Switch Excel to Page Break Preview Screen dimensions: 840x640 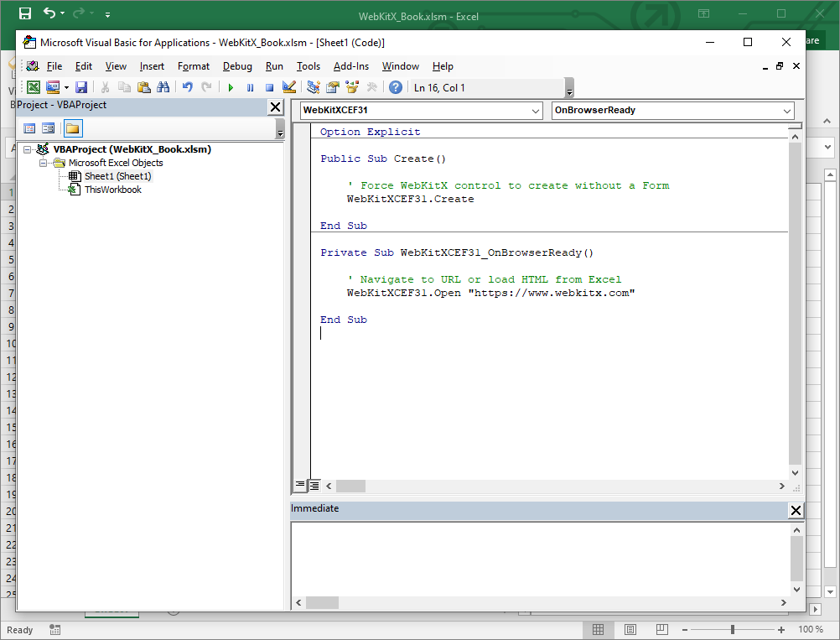(662, 629)
